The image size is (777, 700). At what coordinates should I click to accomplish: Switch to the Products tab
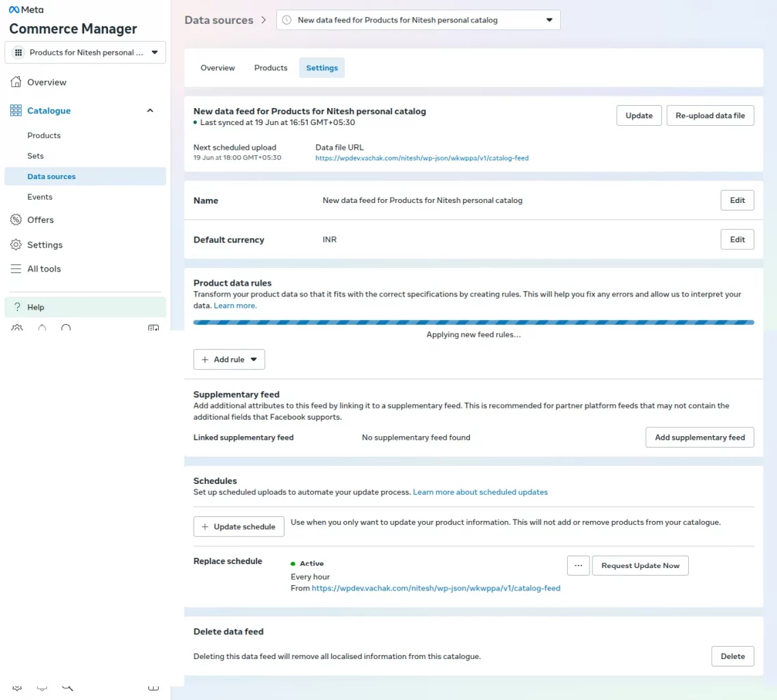point(271,68)
